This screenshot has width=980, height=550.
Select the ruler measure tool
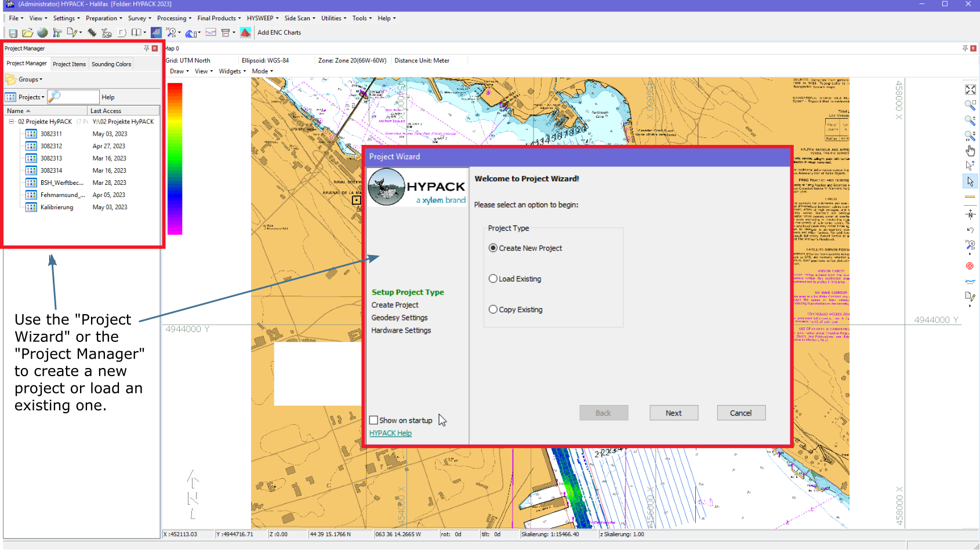(x=970, y=197)
